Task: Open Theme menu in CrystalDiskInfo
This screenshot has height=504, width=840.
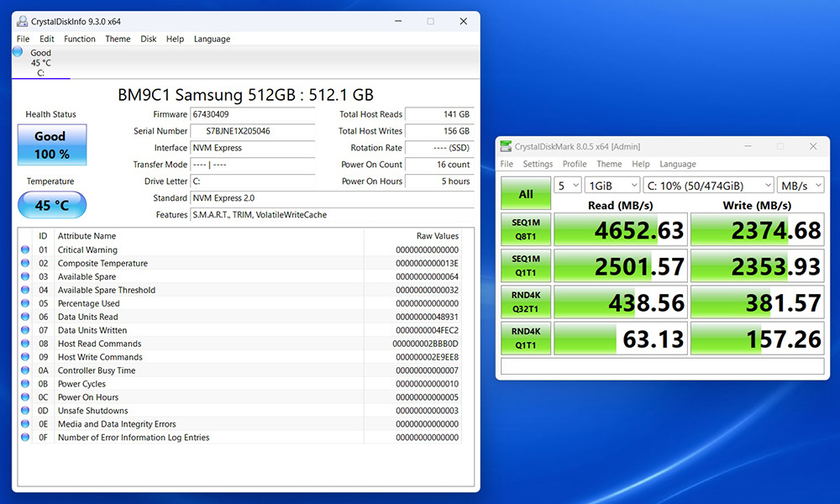Action: click(x=118, y=39)
